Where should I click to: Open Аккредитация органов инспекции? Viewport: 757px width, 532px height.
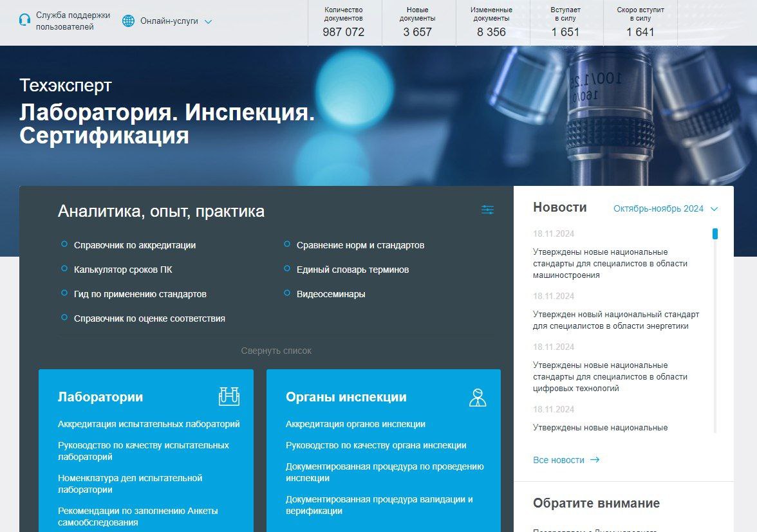[355, 424]
